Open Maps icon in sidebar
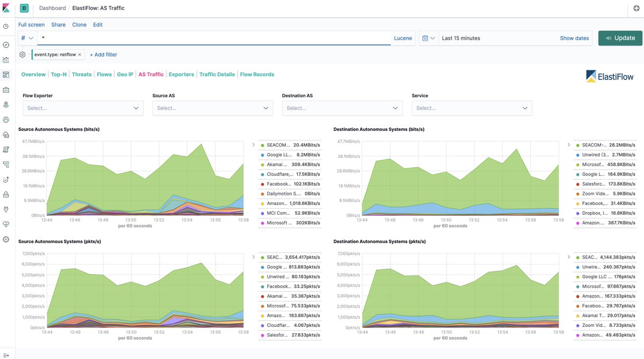The height and width of the screenshot is (359, 644). coord(6,105)
